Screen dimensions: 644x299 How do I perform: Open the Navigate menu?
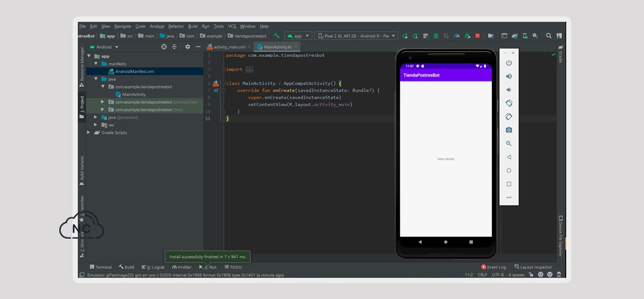[123, 26]
